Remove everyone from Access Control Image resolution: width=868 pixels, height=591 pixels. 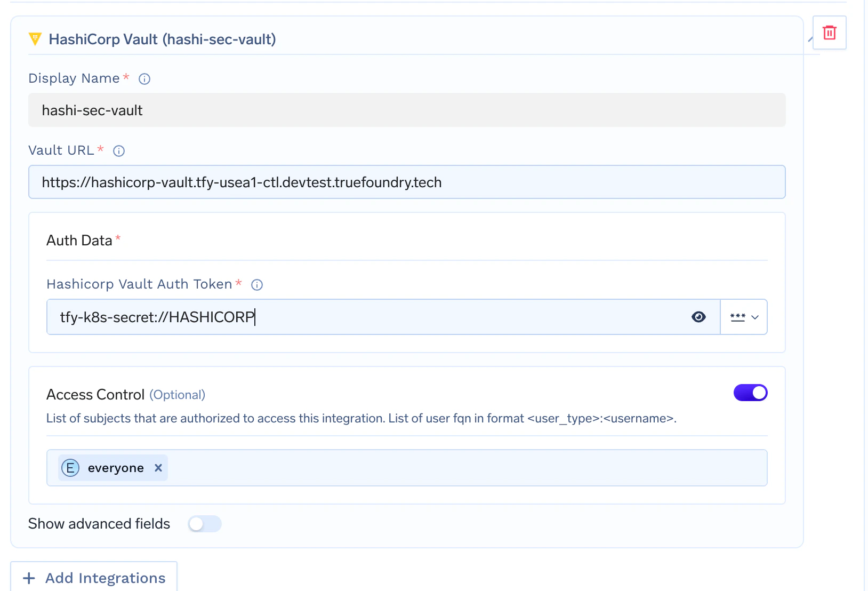pos(158,468)
